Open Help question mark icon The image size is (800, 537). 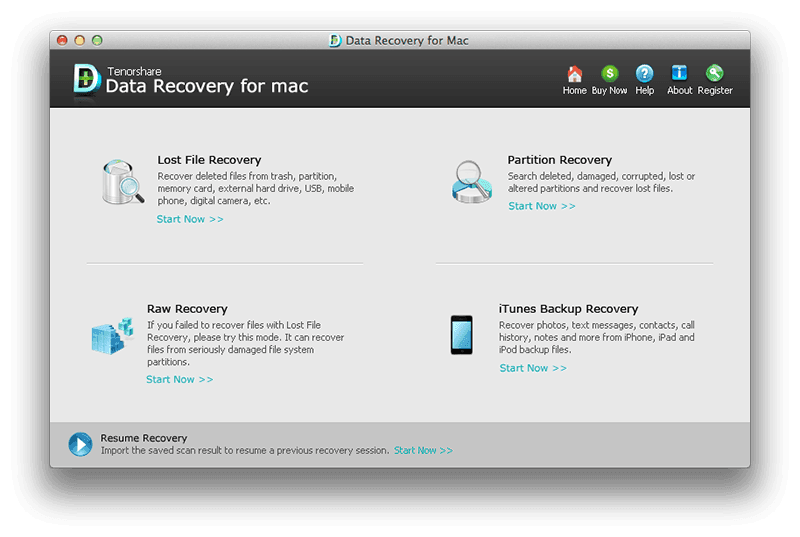(644, 74)
